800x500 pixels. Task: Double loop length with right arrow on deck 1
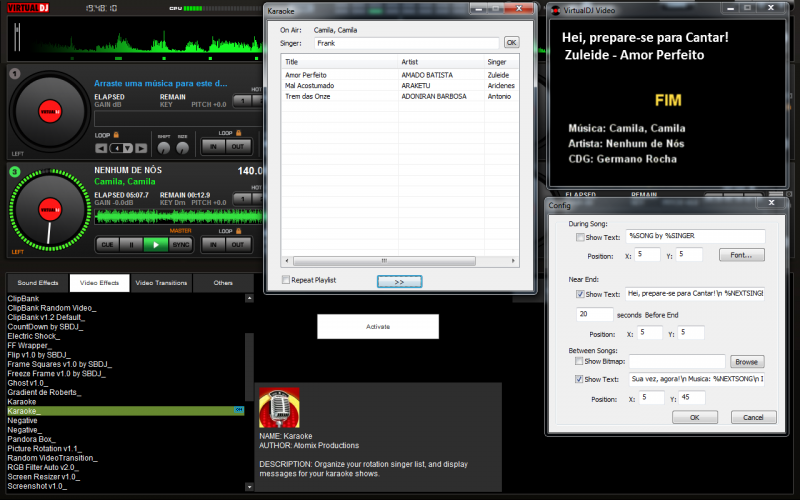[141, 148]
